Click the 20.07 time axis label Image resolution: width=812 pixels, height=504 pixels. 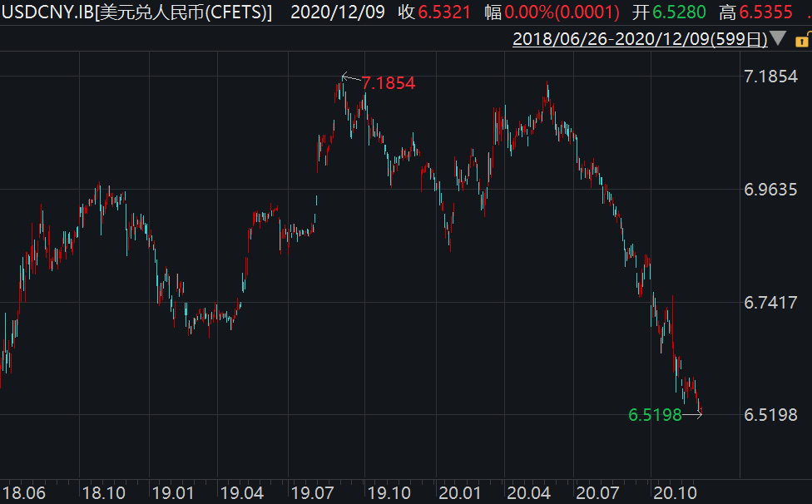597,492
